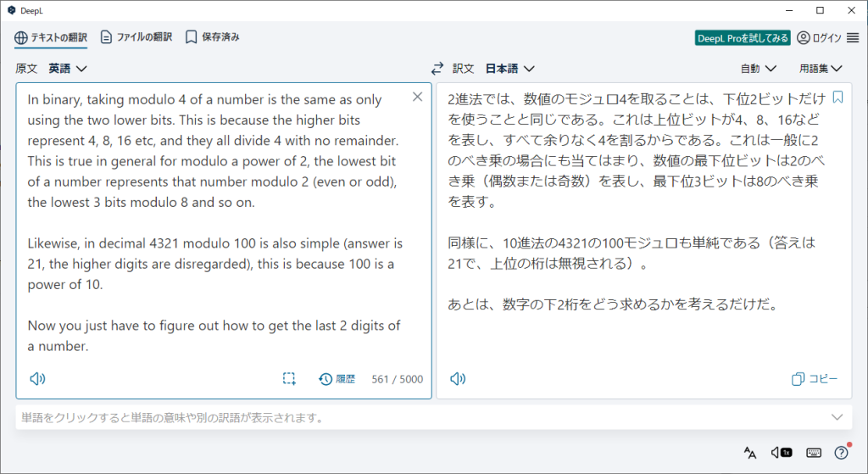868x474 pixels.
Task: Play audio of the Japanese translation
Action: [457, 379]
